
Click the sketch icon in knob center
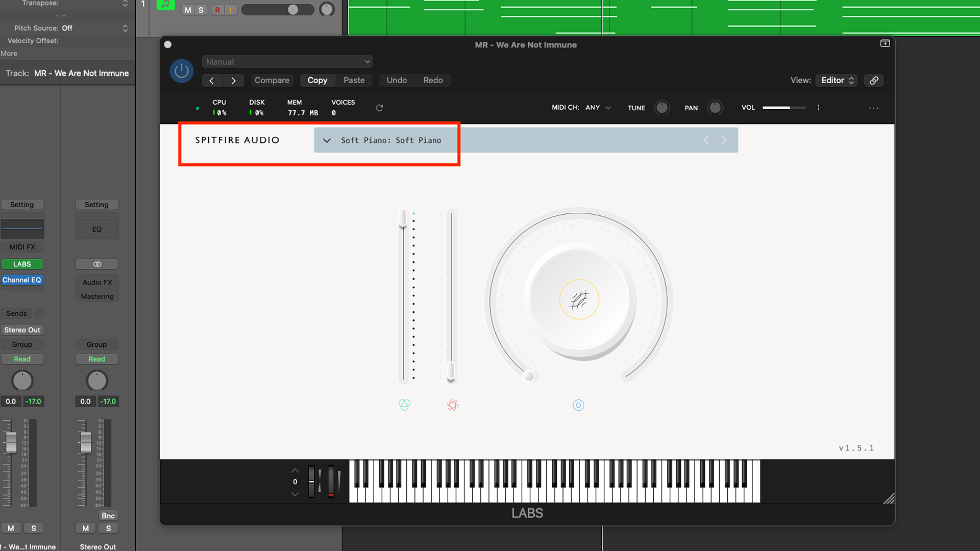[579, 299]
